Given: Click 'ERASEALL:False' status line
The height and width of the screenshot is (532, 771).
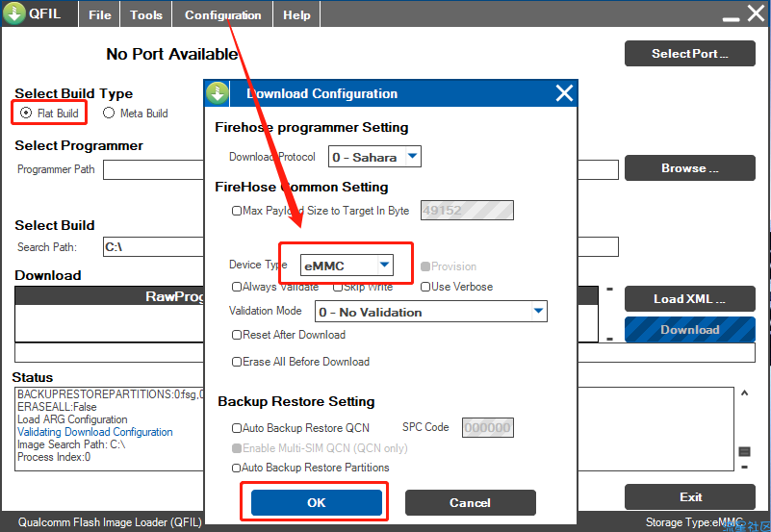Looking at the screenshot, I should pos(57,407).
